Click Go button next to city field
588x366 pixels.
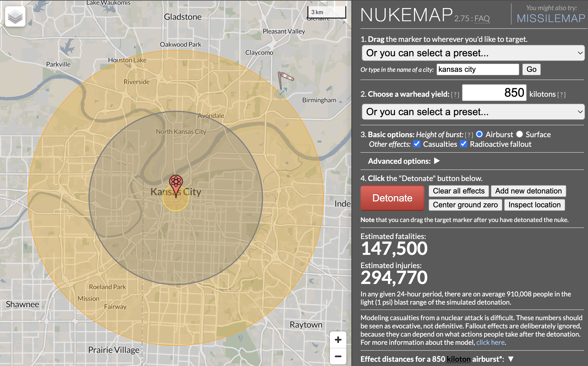531,69
